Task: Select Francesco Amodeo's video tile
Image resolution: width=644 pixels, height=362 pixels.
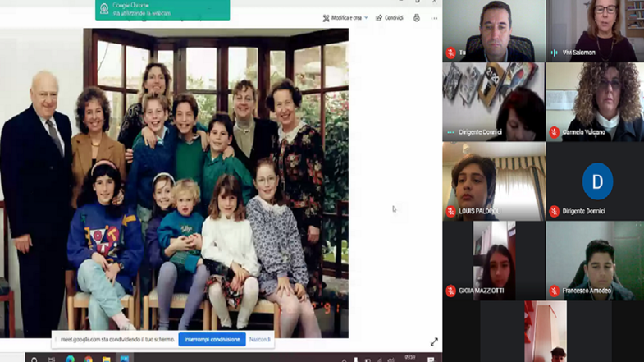Action: tap(595, 260)
